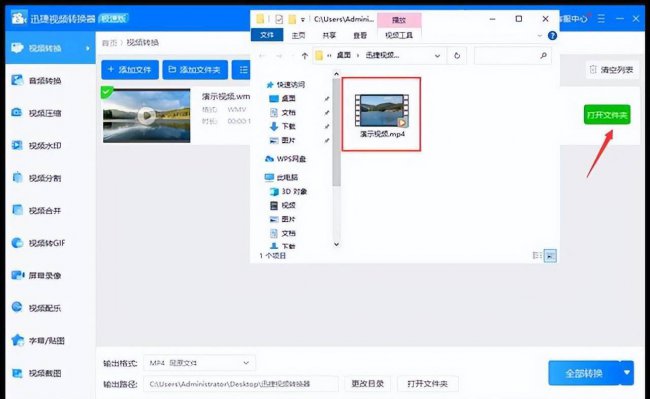Viewport: 650px width, 399px height.
Task: Click the 更改目录 button
Action: click(x=368, y=384)
